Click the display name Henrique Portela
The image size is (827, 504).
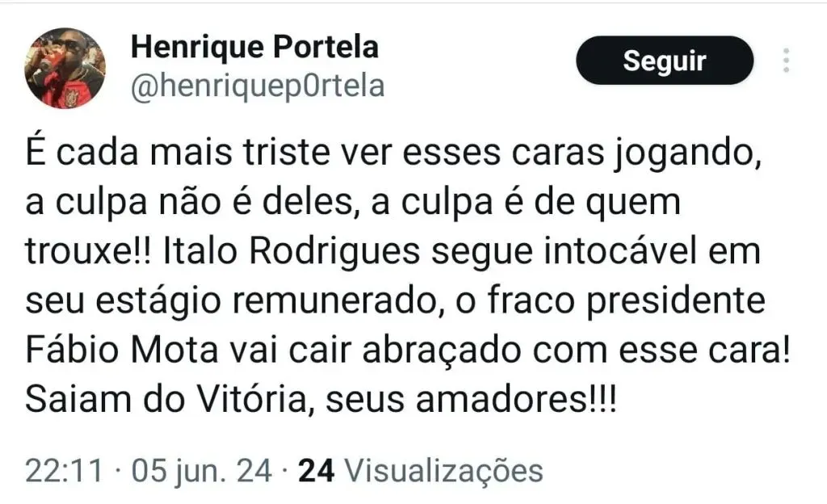pos(254,48)
